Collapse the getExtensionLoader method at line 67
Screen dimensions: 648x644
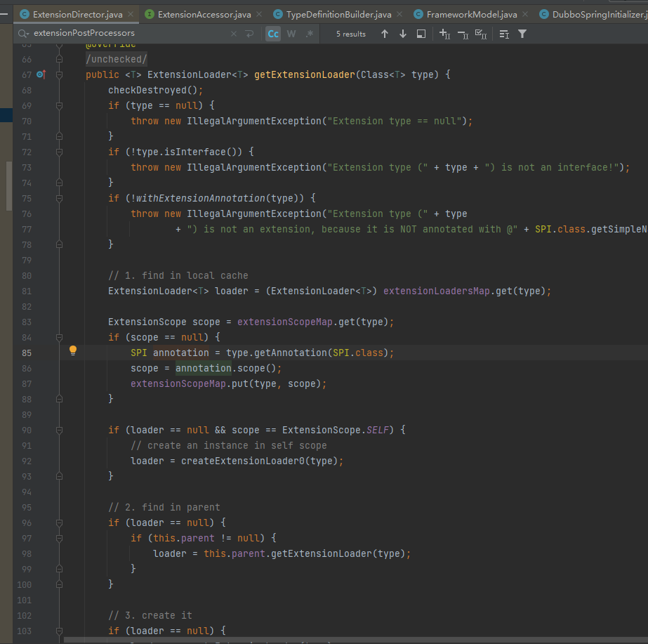point(59,75)
